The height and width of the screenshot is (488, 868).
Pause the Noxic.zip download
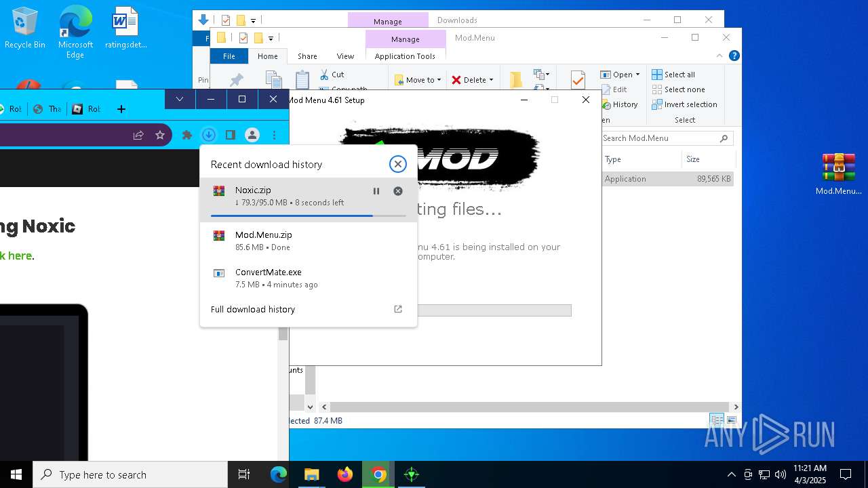coord(376,191)
